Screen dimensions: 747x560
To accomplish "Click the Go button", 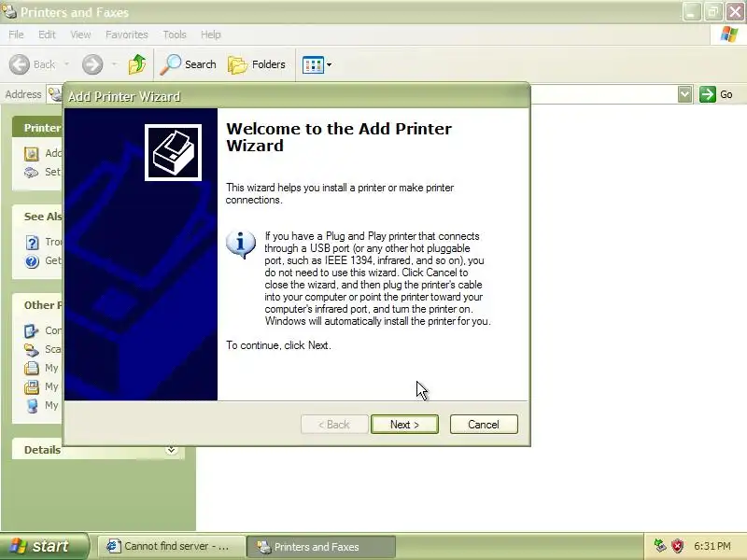I will 716,94.
